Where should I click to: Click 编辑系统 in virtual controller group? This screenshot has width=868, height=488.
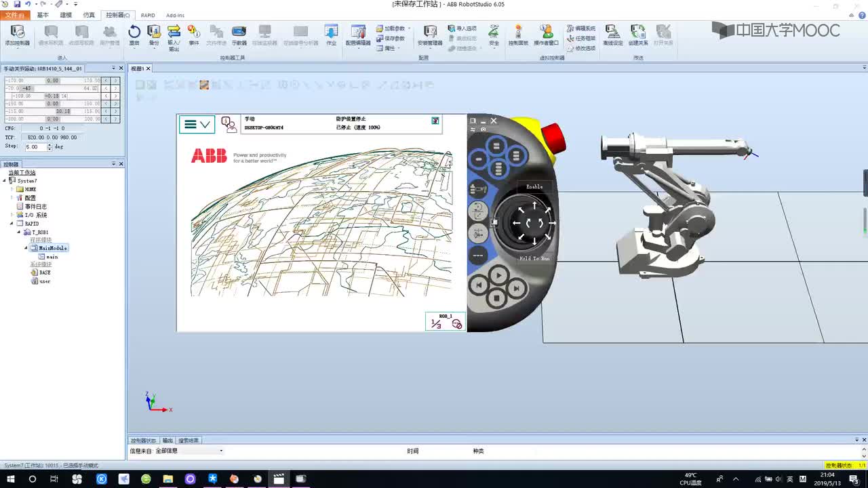580,28
